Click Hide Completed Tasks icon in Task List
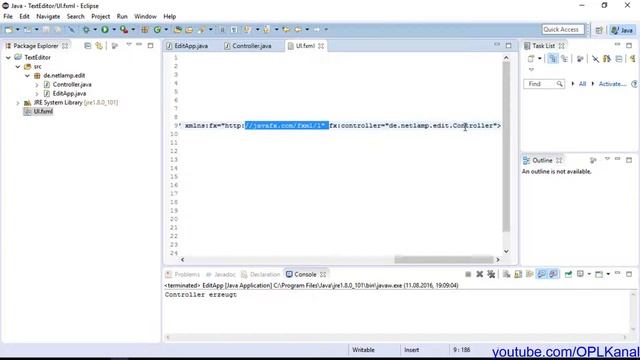This screenshot has height=360, width=640. (x=596, y=59)
